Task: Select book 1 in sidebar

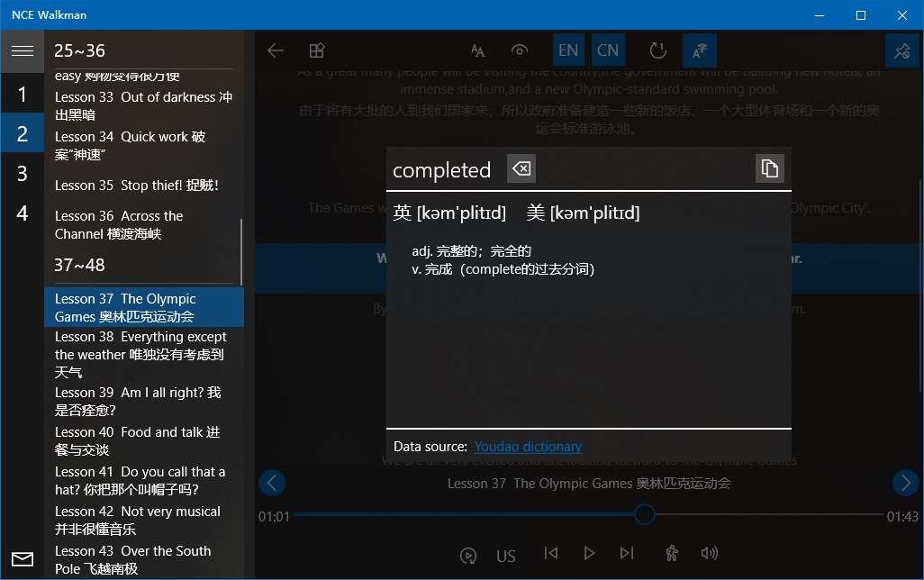Action: tap(23, 94)
